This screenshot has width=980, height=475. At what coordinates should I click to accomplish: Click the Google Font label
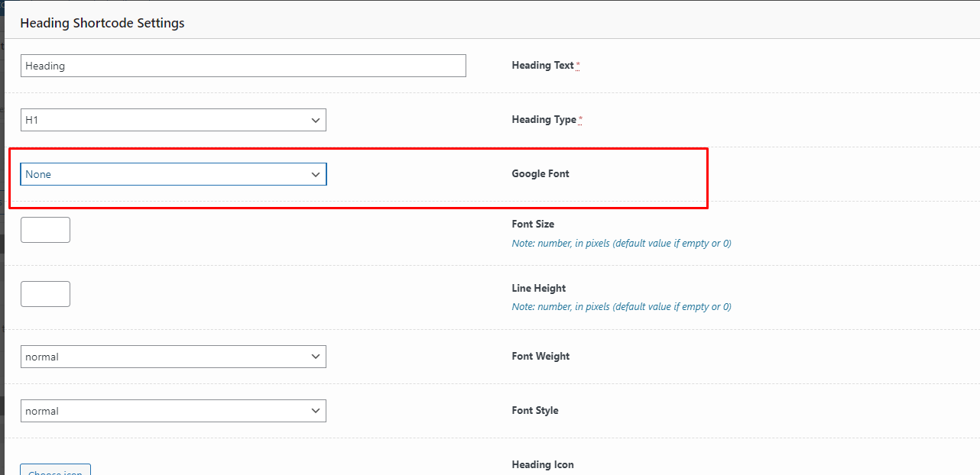point(540,173)
